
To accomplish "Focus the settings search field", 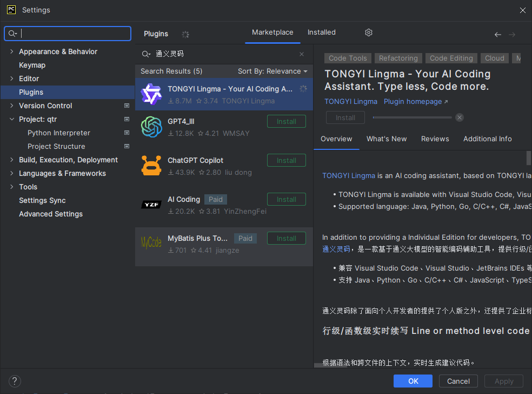I will 68,34.
